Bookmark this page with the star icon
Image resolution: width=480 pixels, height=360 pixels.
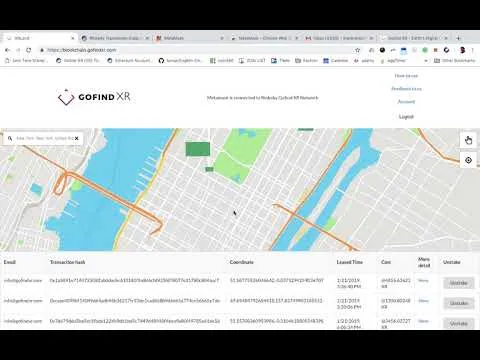[358, 50]
